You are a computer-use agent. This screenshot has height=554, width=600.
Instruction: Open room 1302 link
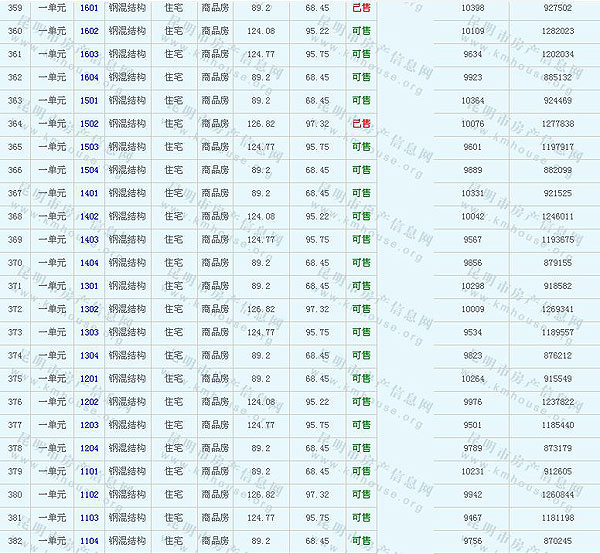pyautogui.click(x=89, y=309)
